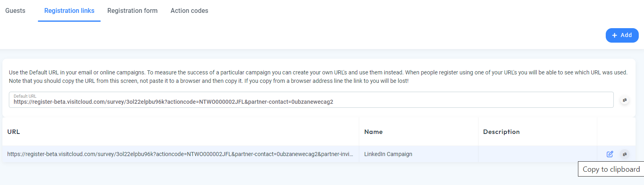Edit the LinkedIn Campaign registration link
This screenshot has height=185, width=644.
[x=610, y=154]
